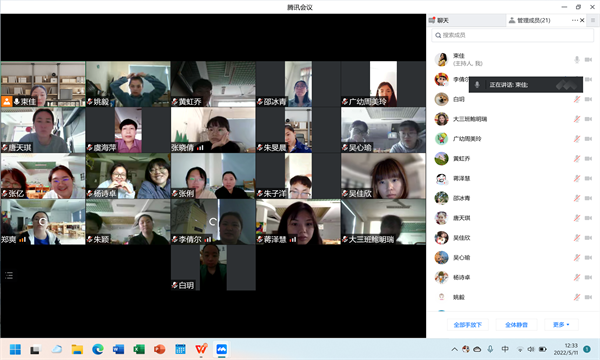600x360 pixels.
Task: Unmute 黄虹乔 using the muted mic icon
Action: pyautogui.click(x=577, y=159)
